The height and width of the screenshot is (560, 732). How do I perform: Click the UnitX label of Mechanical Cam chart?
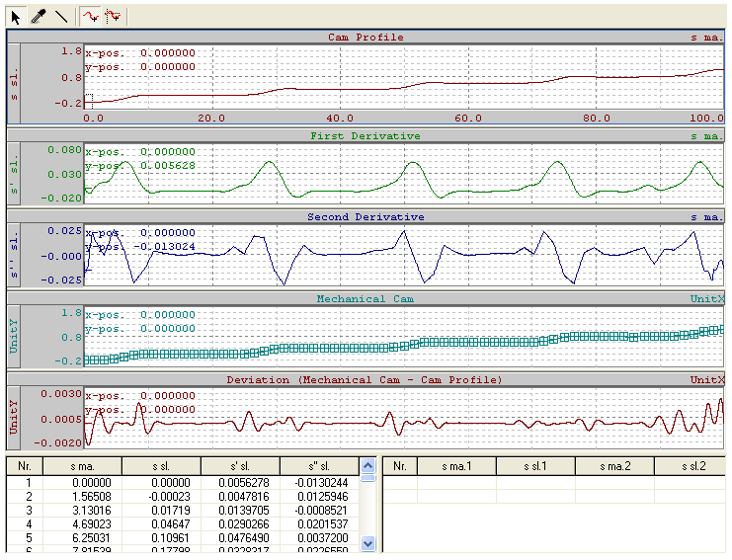[706, 298]
